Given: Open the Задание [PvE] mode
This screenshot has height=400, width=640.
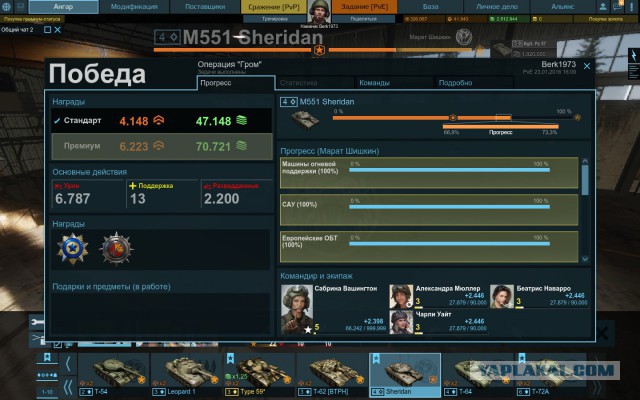Looking at the screenshot, I should click(364, 7).
